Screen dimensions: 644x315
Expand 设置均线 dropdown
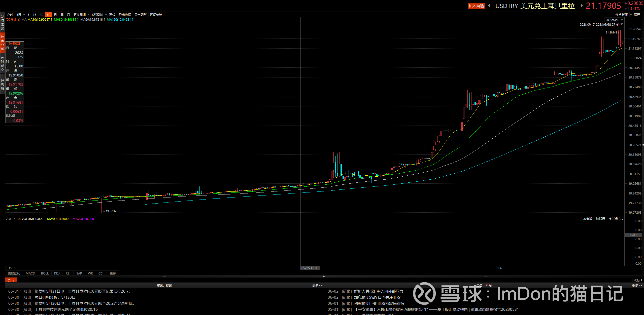point(614,20)
